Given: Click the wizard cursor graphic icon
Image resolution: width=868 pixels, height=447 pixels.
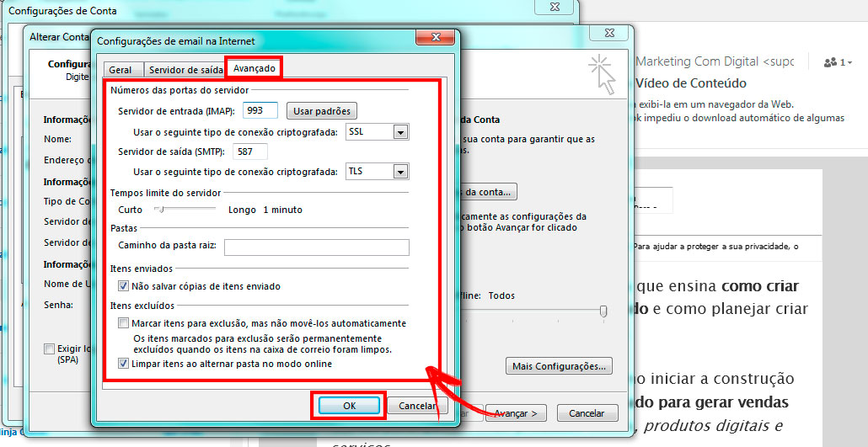Looking at the screenshot, I should pos(602,74).
